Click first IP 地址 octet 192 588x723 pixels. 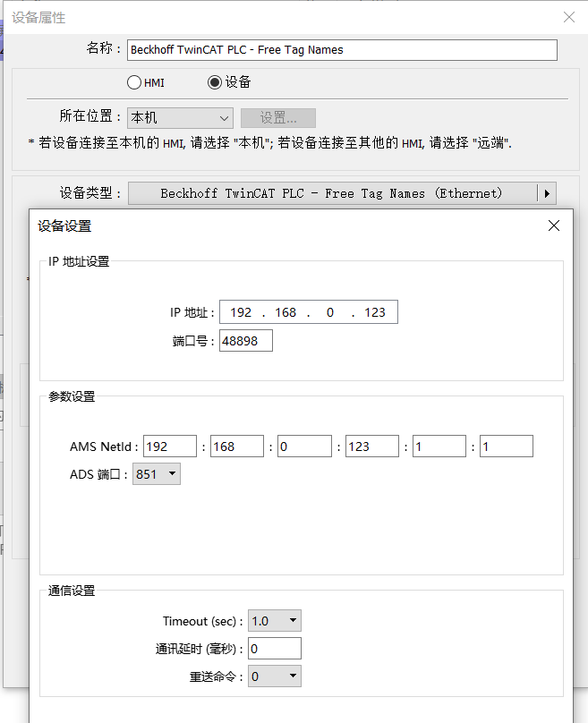[x=241, y=312]
